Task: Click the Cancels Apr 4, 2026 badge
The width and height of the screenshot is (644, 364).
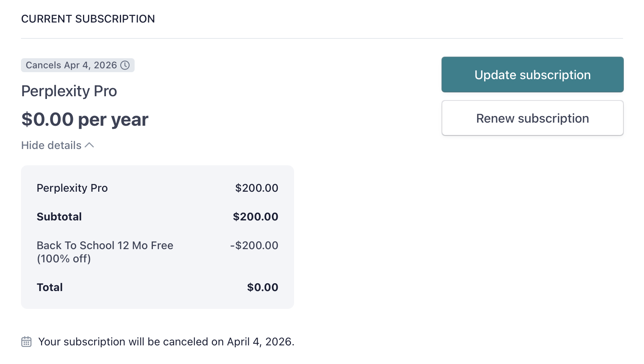Action: pos(78,65)
